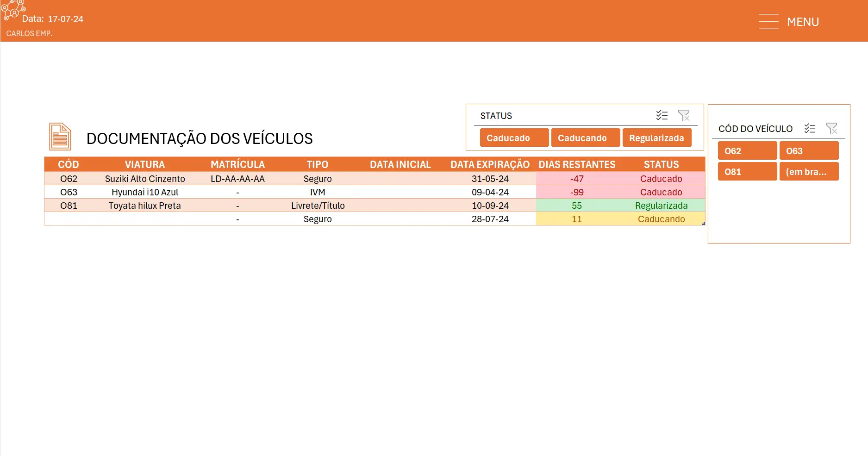Click the hamburger MENU icon

click(x=768, y=22)
